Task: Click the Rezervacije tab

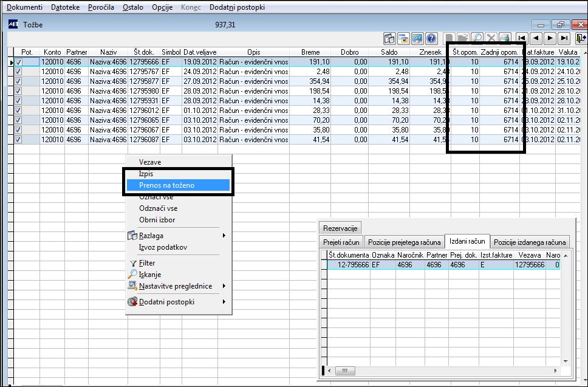Action: [x=341, y=228]
